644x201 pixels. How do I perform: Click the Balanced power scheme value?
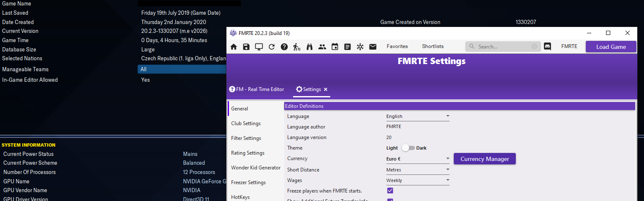coord(194,163)
